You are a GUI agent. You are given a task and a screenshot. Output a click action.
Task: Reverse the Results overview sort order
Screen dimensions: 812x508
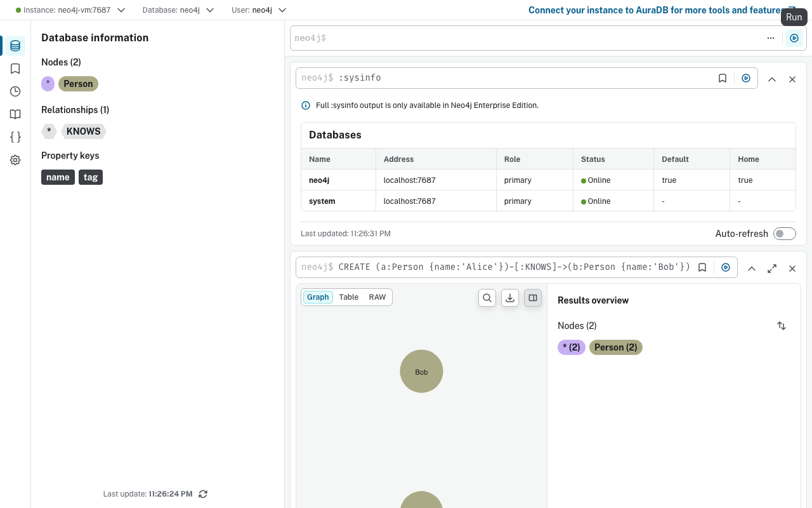[782, 326]
